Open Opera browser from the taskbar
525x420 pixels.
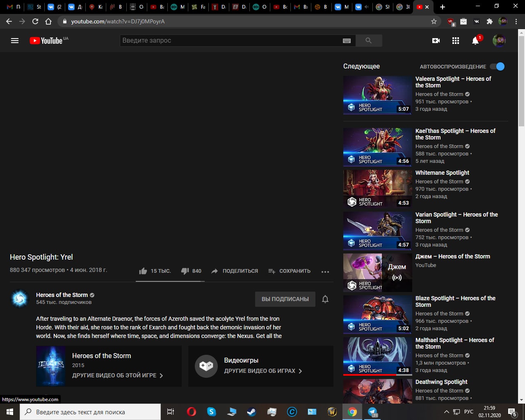point(192,412)
